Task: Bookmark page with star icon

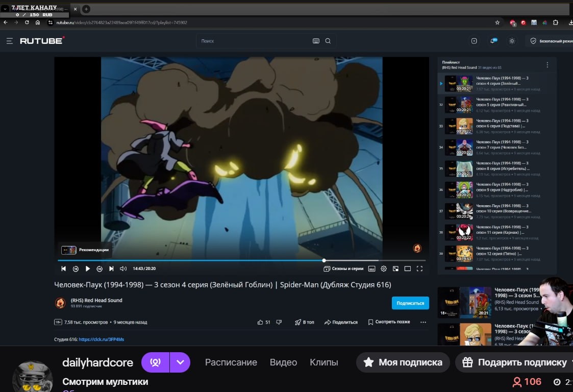Action: pos(497,22)
